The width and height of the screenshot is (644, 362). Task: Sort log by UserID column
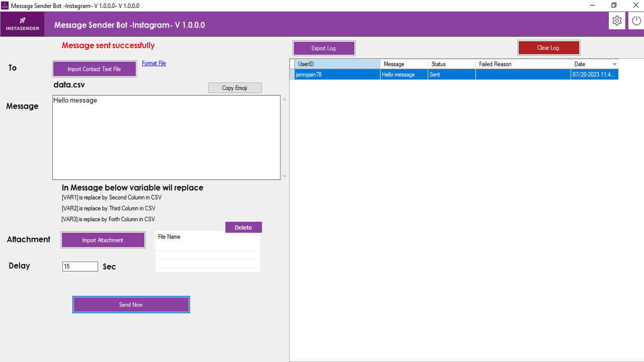338,64
